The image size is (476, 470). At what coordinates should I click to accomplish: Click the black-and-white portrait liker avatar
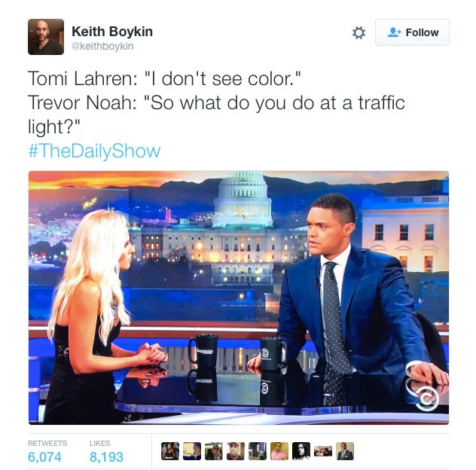[x=301, y=451]
